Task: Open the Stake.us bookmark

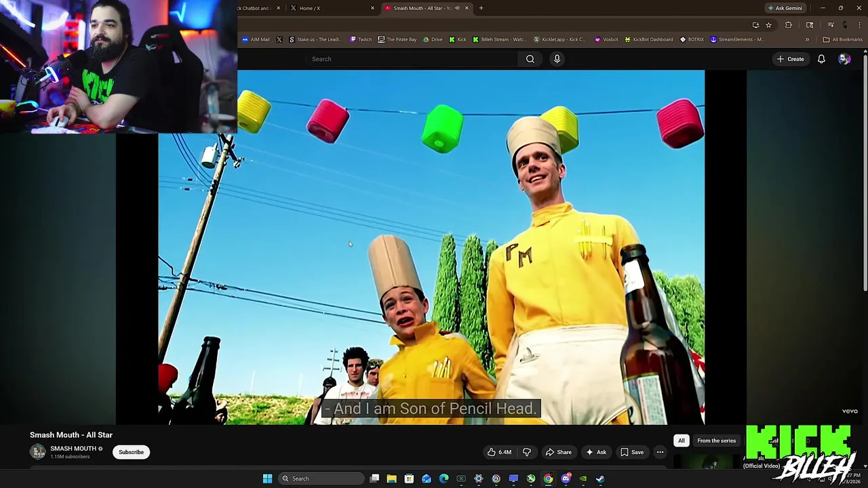Action: [x=315, y=39]
